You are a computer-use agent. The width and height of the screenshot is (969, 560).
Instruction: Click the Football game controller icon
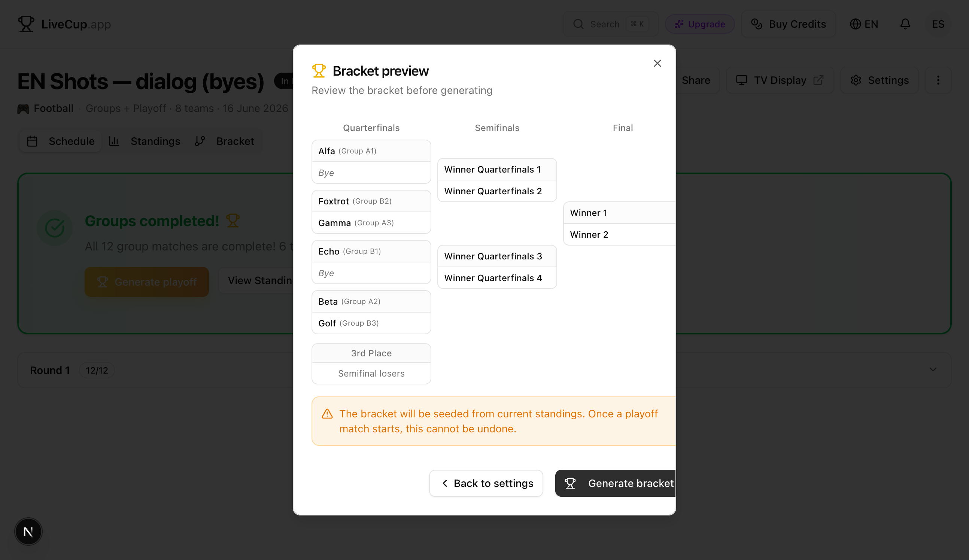point(23,109)
